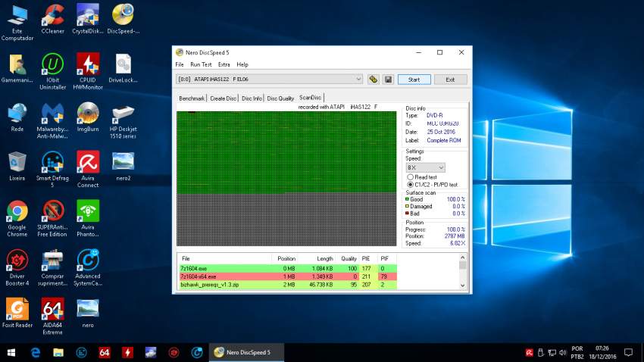Select the Read test radio button

coord(410,177)
